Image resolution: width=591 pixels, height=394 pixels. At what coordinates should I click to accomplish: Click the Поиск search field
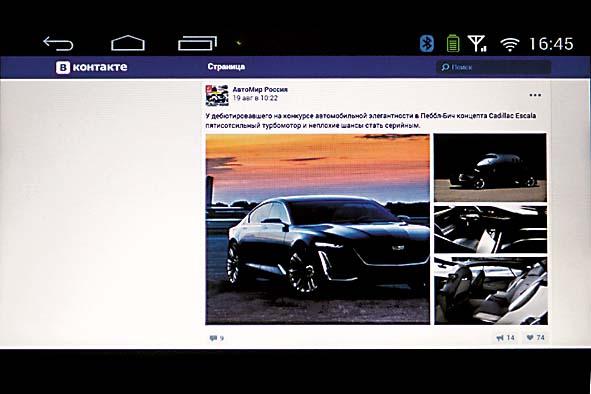point(494,67)
